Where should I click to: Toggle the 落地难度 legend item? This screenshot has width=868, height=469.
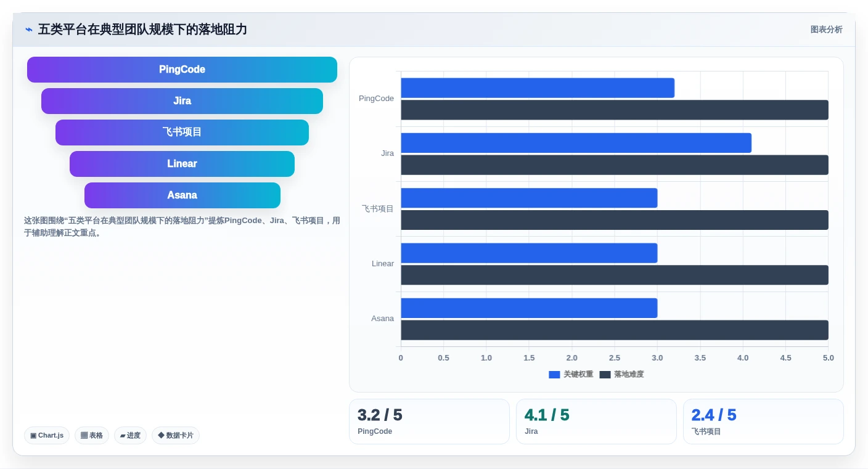621,375
